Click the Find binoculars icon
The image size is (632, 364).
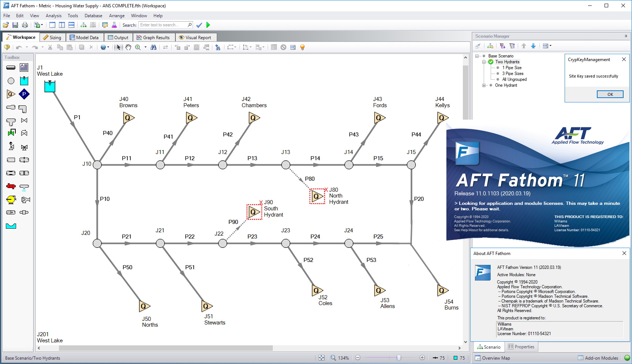point(153,47)
